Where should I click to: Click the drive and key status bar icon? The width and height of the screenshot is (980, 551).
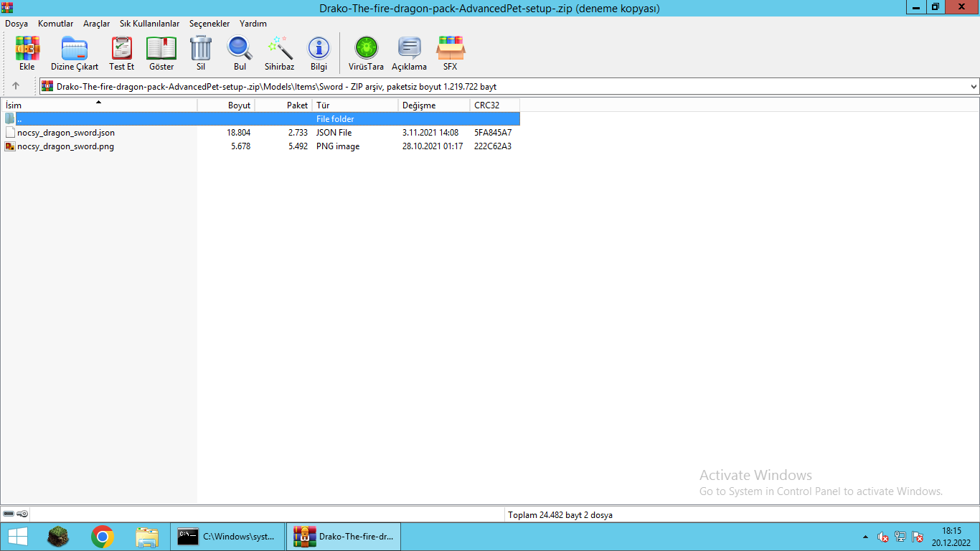(x=15, y=514)
